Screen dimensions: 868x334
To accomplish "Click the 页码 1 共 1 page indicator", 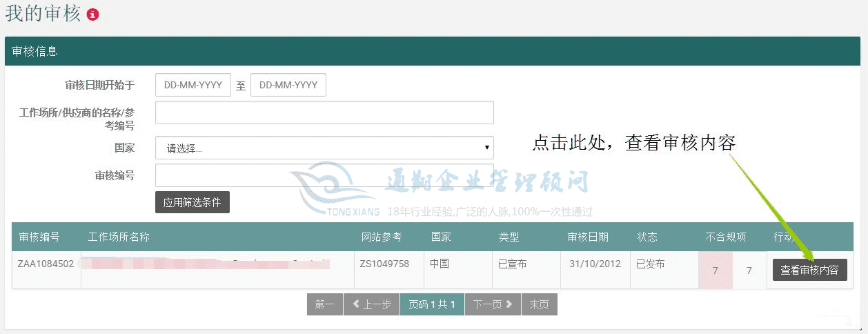I will pos(432,304).
